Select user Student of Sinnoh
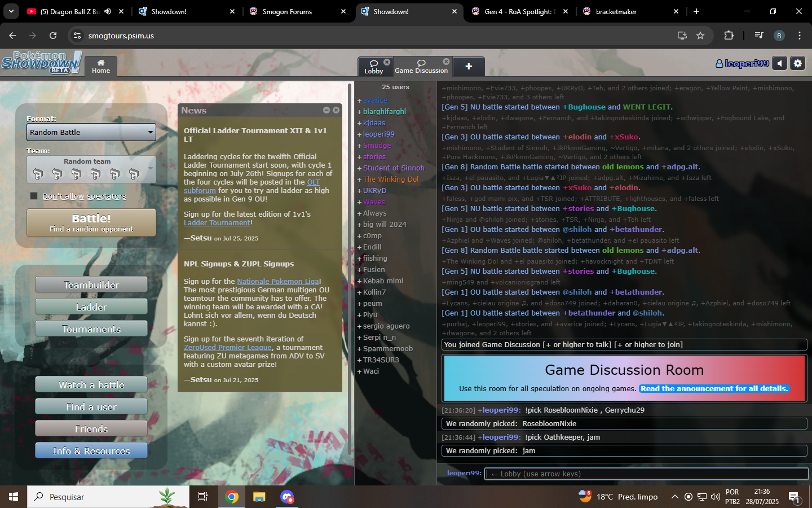The height and width of the screenshot is (508, 812). (x=394, y=168)
